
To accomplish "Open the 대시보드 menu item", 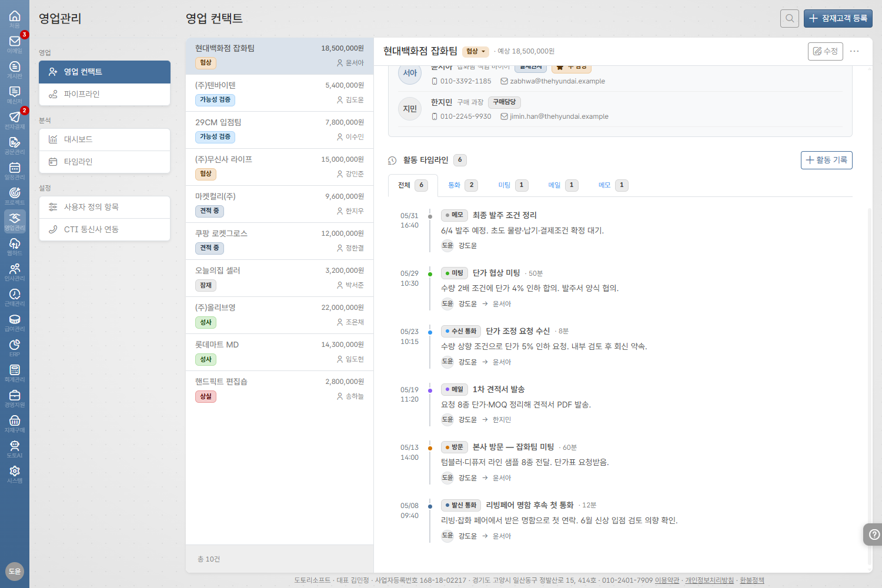I will pyautogui.click(x=105, y=139).
